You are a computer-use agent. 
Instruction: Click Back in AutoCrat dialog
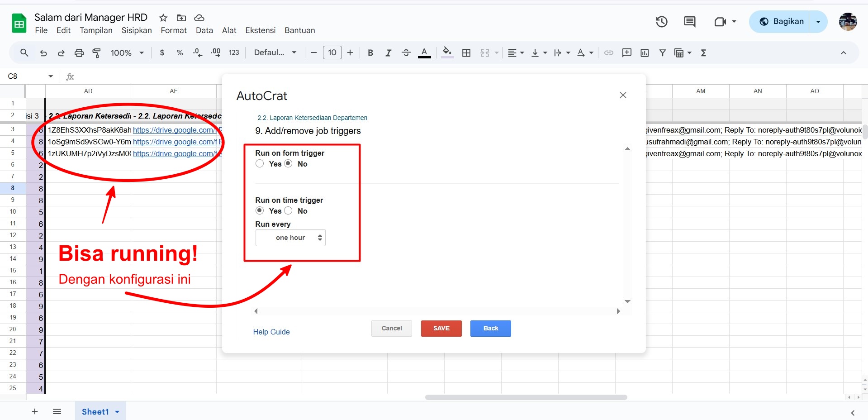[x=491, y=329]
